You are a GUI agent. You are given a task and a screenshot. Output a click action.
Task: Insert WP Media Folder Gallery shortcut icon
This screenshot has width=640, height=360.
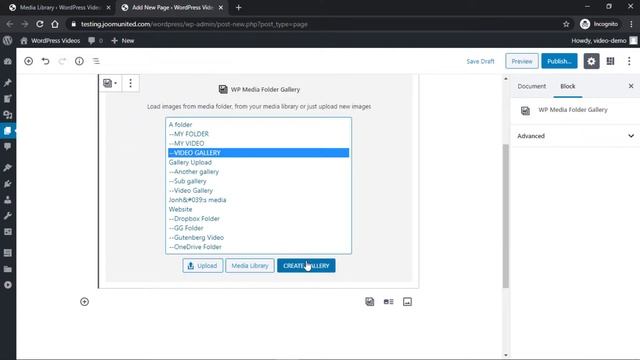point(369,302)
